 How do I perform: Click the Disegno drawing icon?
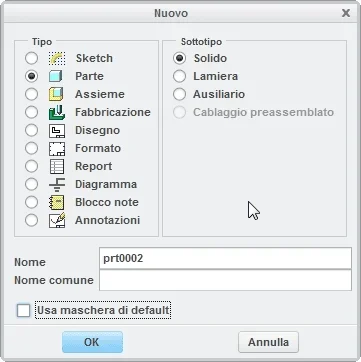point(57,130)
